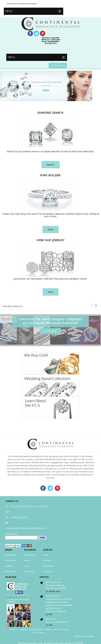Show previous featured products with left arrow

tap(92, 306)
